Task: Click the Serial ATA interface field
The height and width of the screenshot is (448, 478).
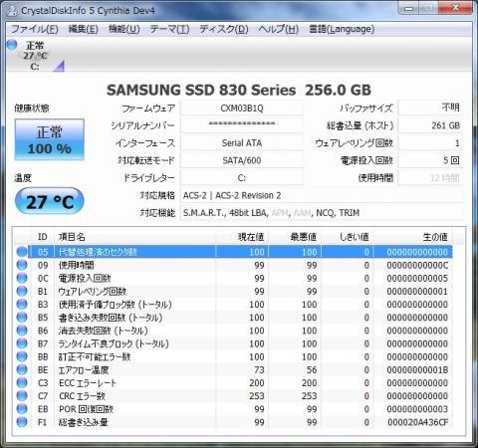Action: tap(242, 143)
